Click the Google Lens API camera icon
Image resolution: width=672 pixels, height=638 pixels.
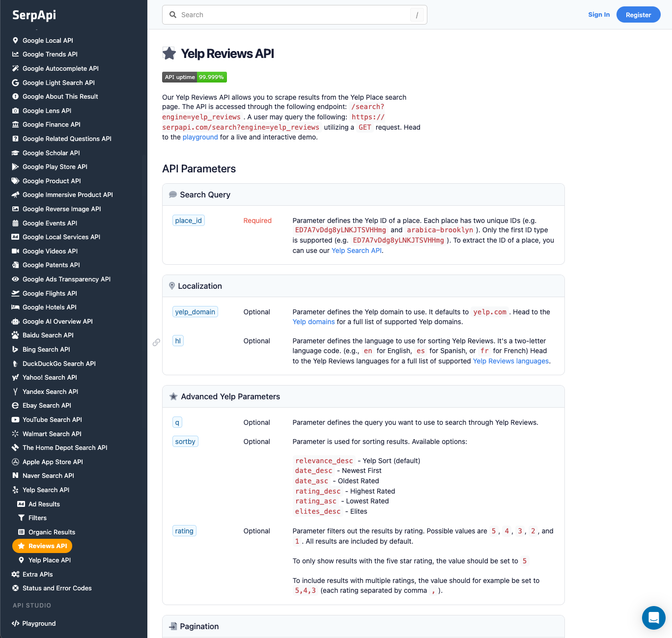15,111
